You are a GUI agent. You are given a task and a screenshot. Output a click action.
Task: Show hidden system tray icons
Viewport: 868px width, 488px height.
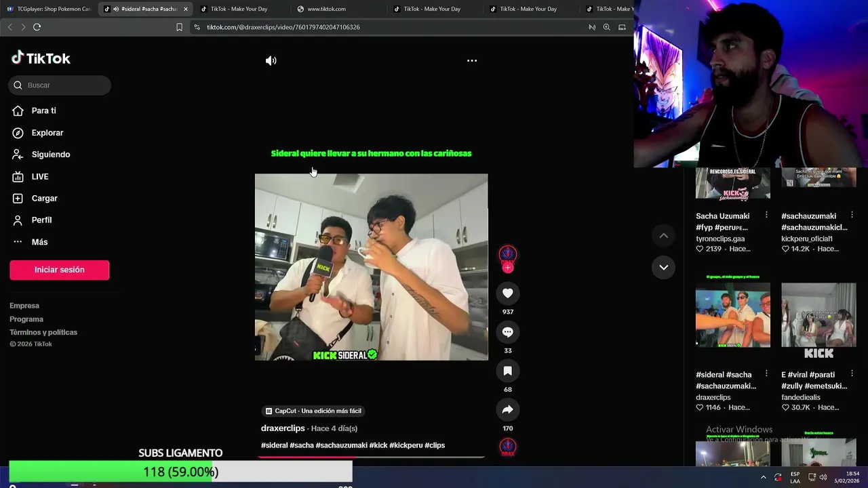763,477
